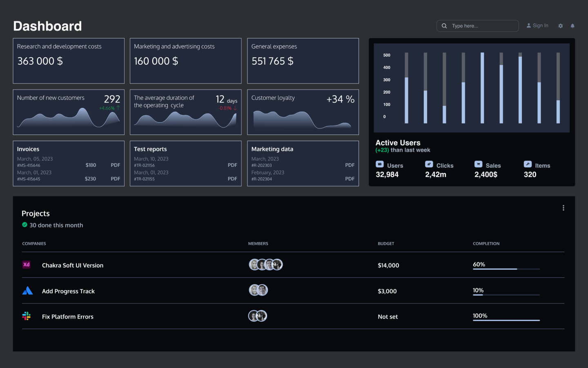Click the operating cycle duration chart
Viewport: 588px width, 368px height.
tap(185, 119)
